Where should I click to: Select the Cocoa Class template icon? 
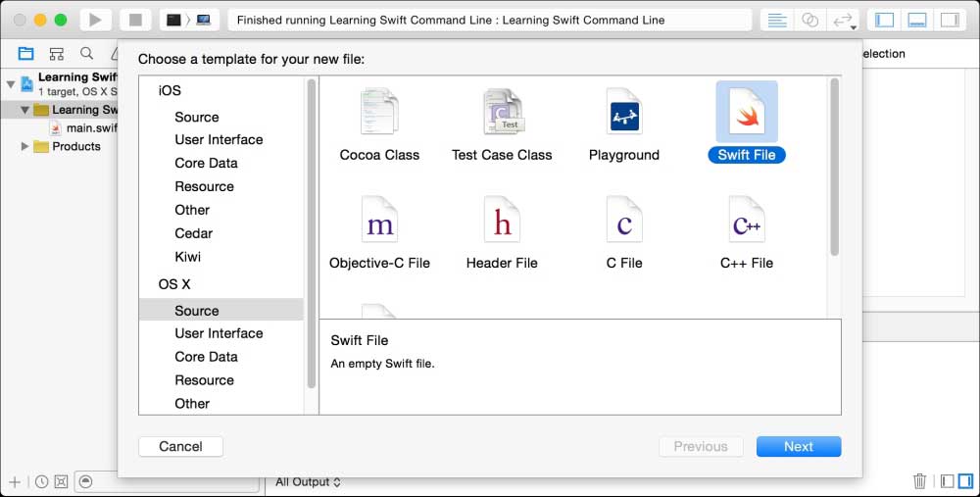point(379,112)
